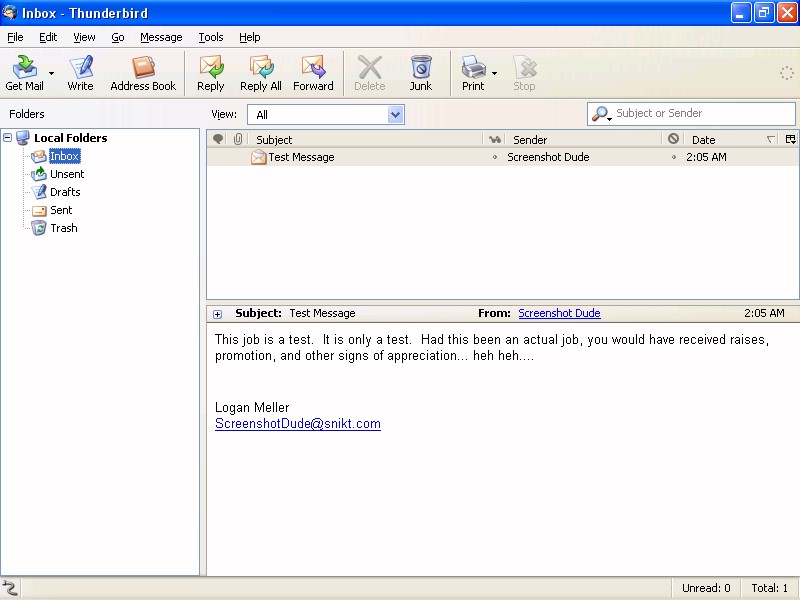Open the View filter dropdown showing All
800x600 pixels.
tap(326, 114)
